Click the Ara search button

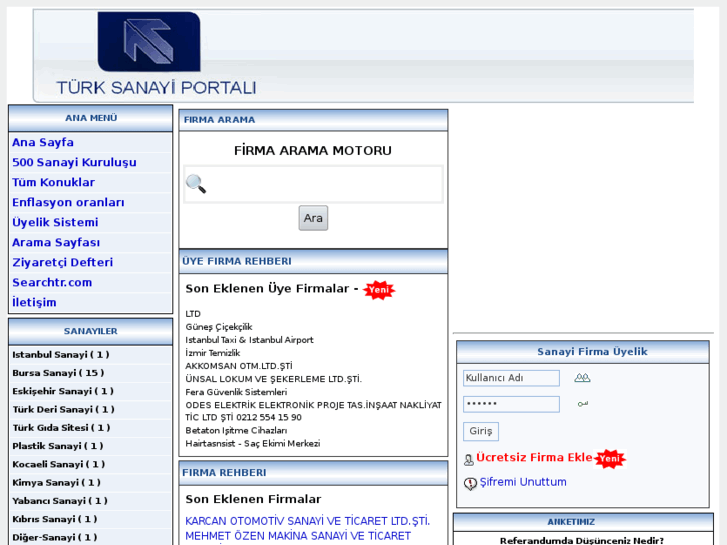point(313,218)
